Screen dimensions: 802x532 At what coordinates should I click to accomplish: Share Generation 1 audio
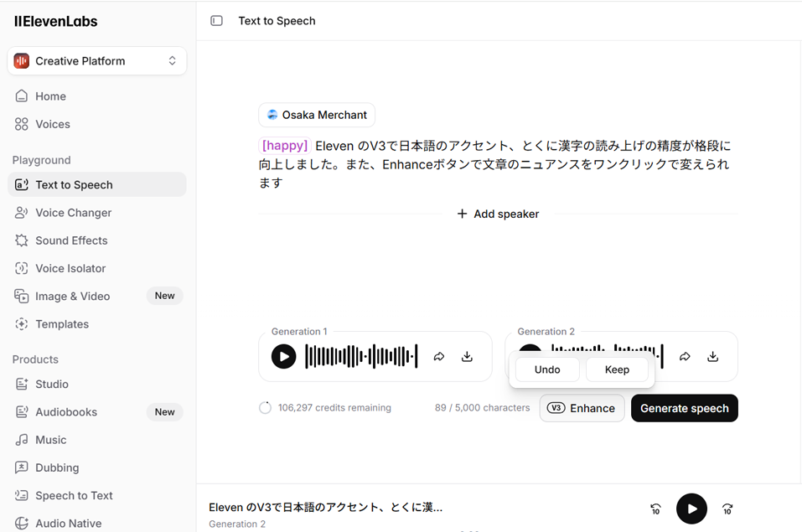click(438, 357)
